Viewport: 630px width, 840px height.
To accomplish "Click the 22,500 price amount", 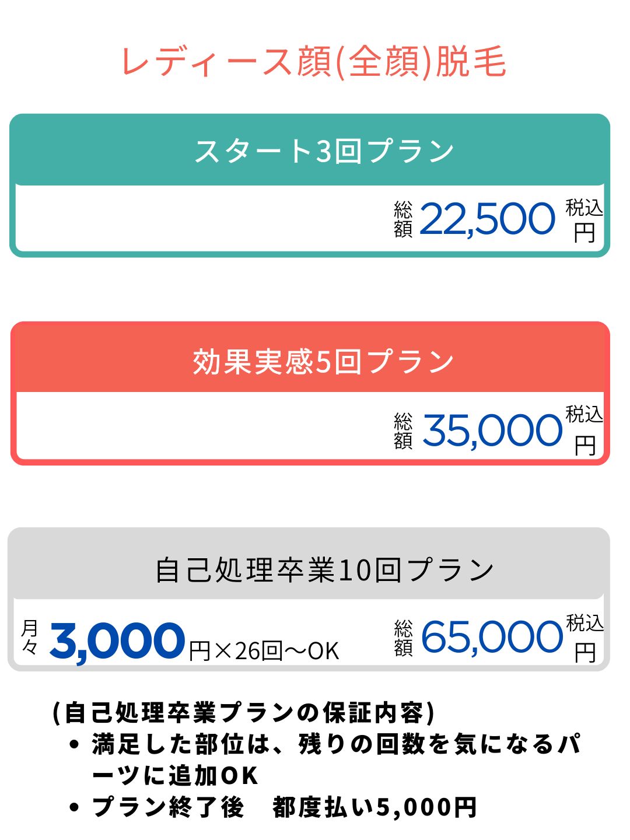I will (487, 219).
